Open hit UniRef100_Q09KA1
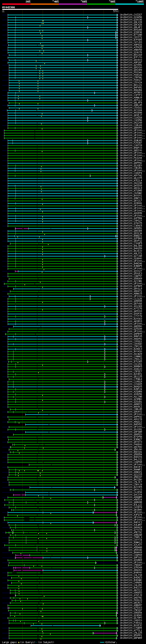This screenshot has width=146, height=644. tap(131, 203)
